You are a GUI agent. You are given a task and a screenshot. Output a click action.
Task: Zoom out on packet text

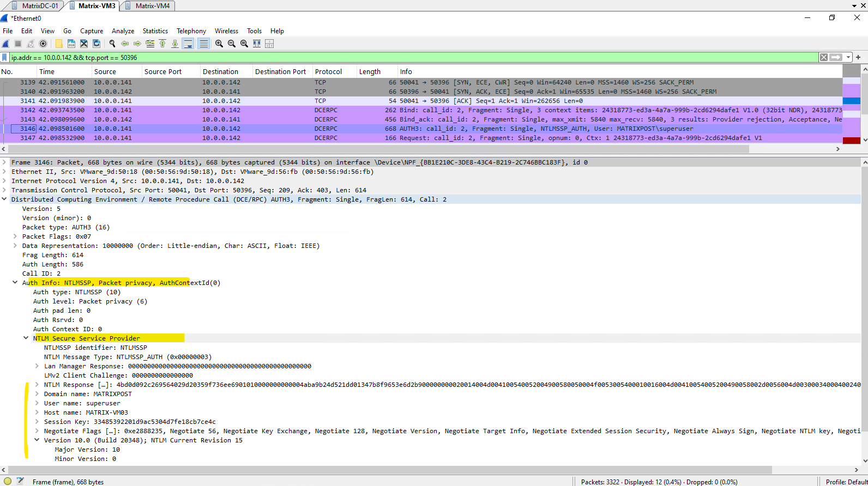point(232,44)
